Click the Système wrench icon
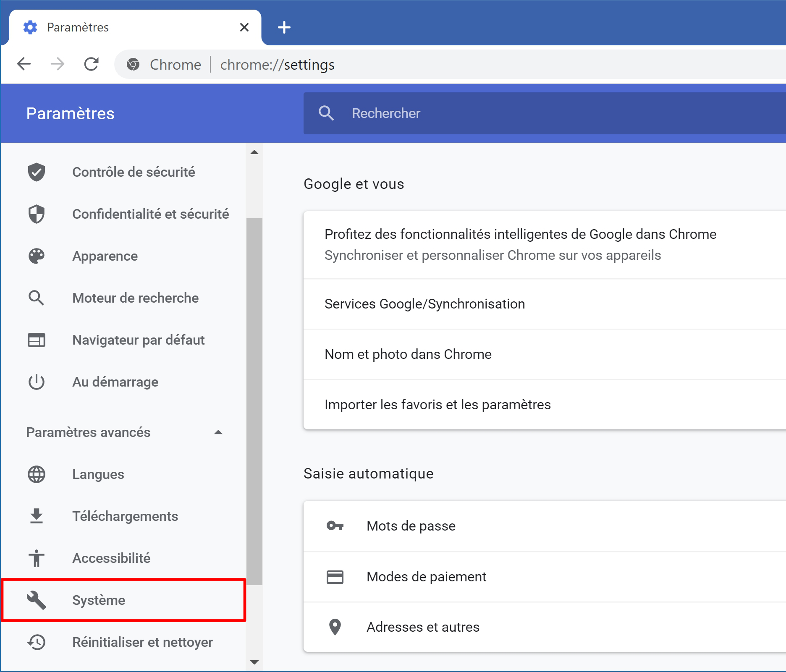Viewport: 786px width, 672px height. point(37,600)
